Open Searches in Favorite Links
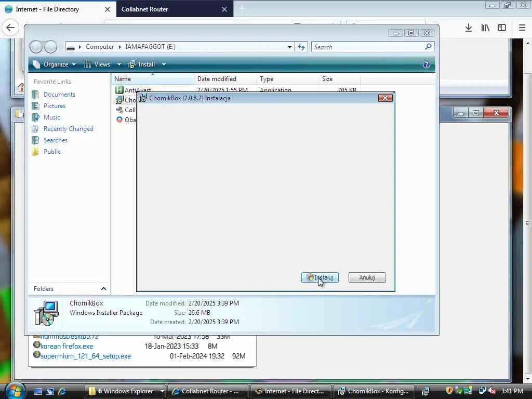532x399 pixels. (x=55, y=140)
